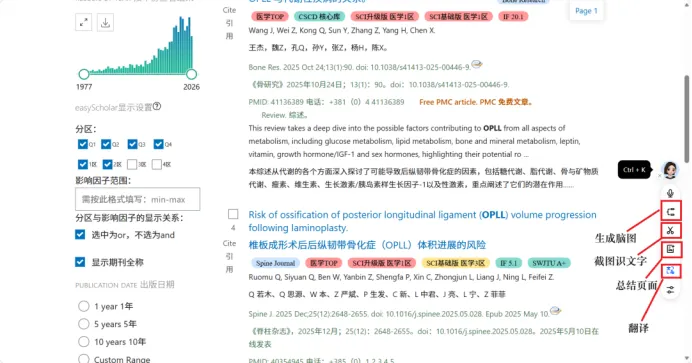Open the easyScholar display settings help icon
Screen dimensions: 692x363
coord(157,106)
